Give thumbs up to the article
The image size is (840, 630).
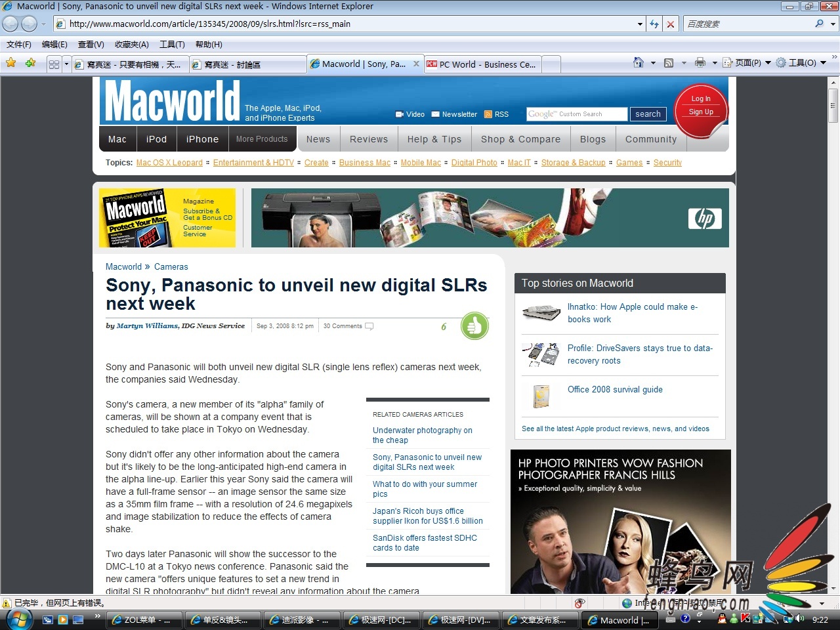[474, 325]
